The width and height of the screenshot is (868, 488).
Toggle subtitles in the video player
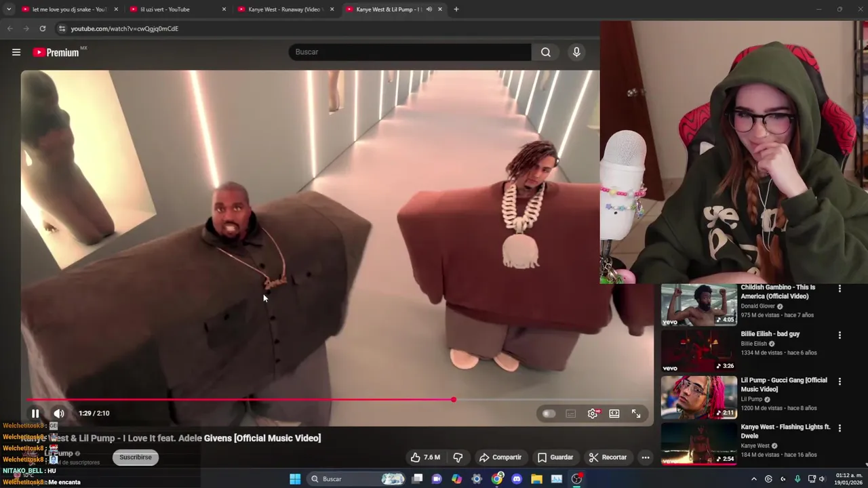point(571,413)
